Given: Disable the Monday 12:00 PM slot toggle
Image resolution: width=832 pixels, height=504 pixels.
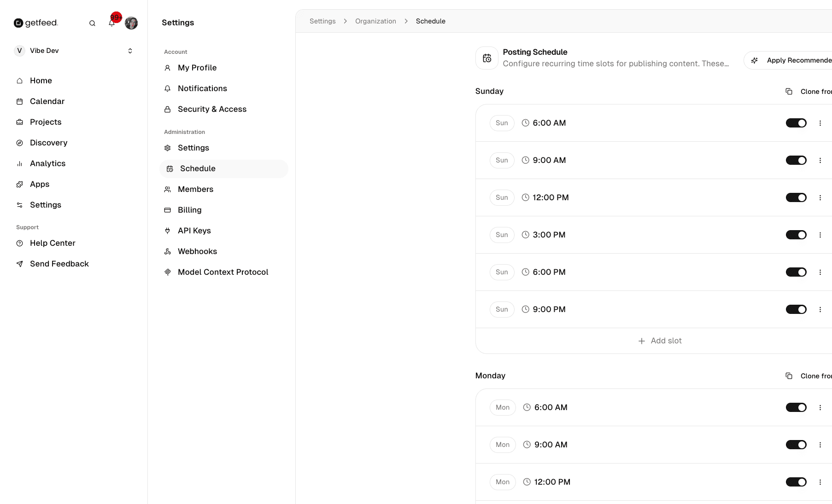Looking at the screenshot, I should click(x=796, y=482).
